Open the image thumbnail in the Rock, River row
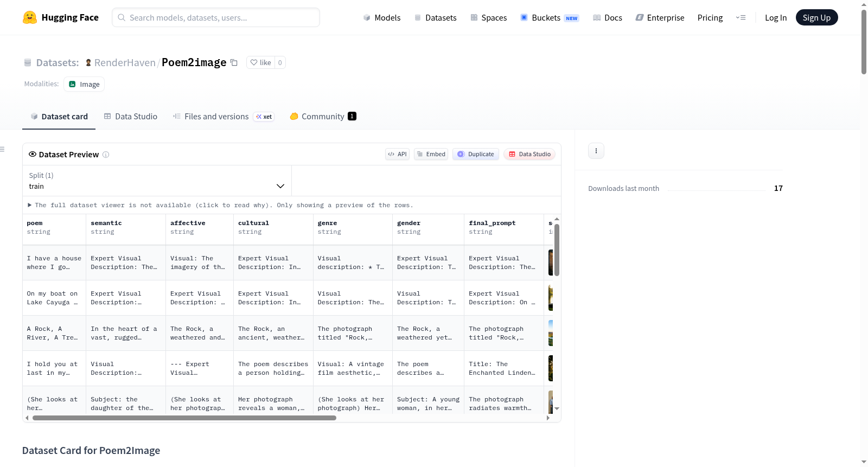The width and height of the screenshot is (868, 467). click(551, 333)
